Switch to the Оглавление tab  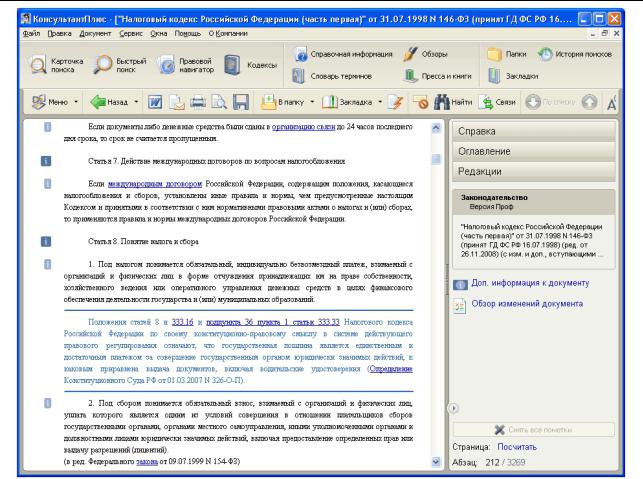tap(534, 151)
